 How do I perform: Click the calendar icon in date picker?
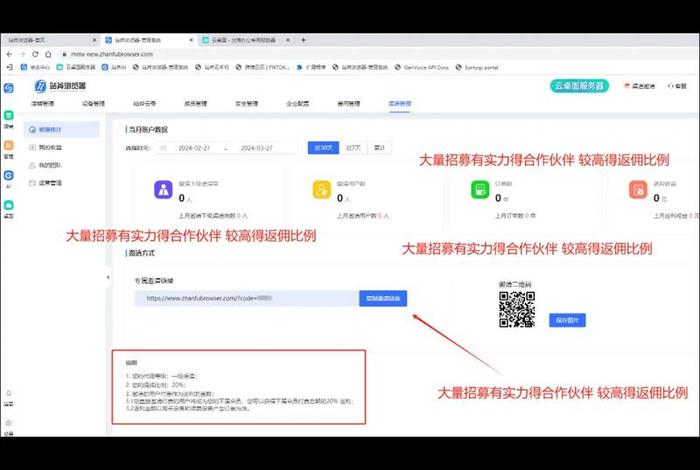pos(163,148)
